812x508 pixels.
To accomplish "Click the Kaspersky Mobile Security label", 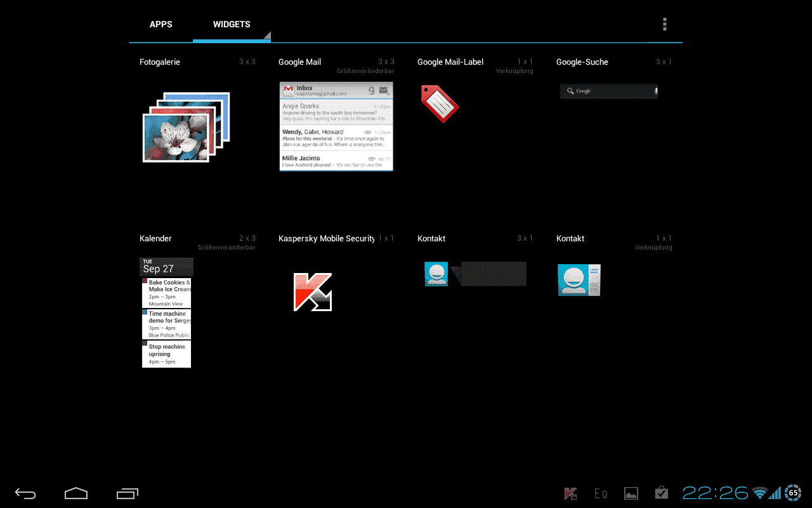I will 327,239.
